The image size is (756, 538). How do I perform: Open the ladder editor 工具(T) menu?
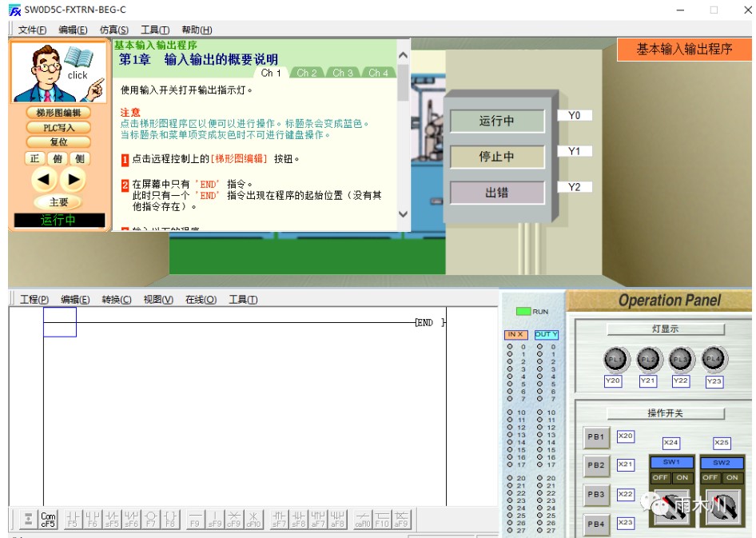point(243,299)
